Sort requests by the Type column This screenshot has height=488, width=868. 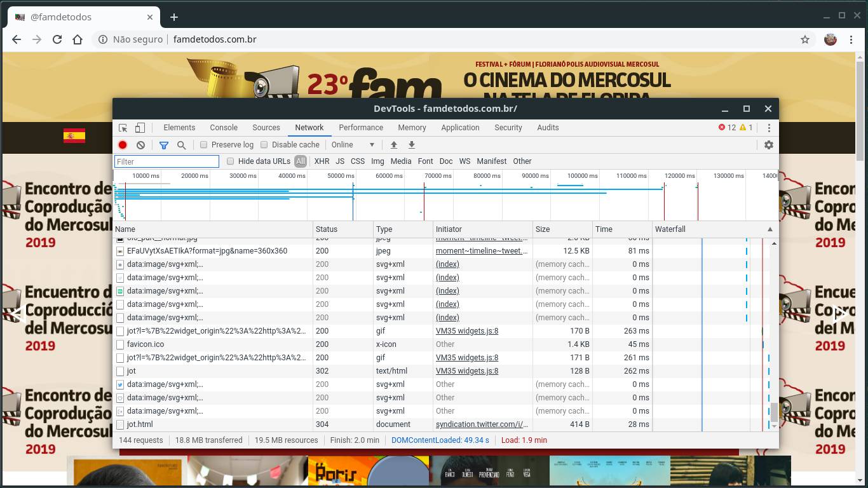(x=403, y=229)
